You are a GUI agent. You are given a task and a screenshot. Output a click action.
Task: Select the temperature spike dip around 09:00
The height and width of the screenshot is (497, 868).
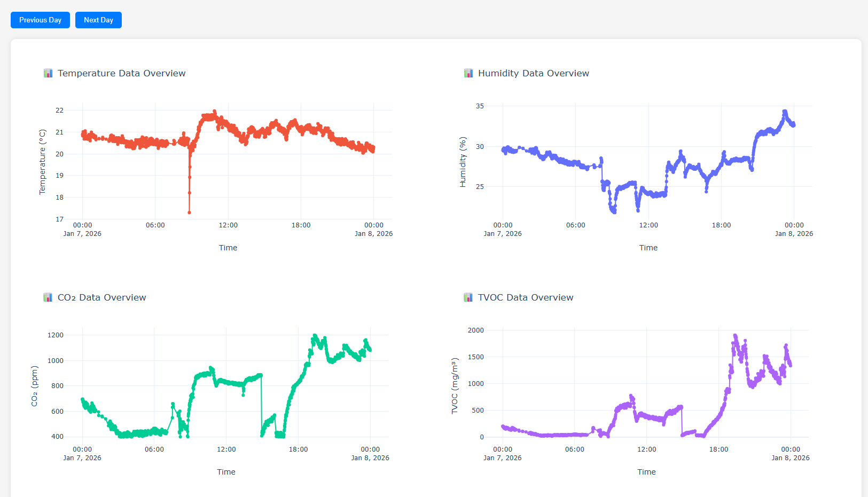pos(190,212)
